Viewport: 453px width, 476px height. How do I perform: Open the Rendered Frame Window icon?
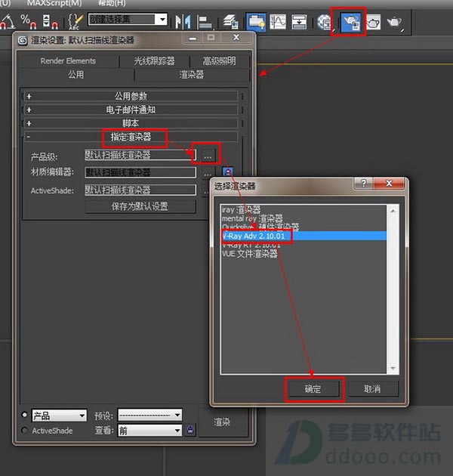373,22
